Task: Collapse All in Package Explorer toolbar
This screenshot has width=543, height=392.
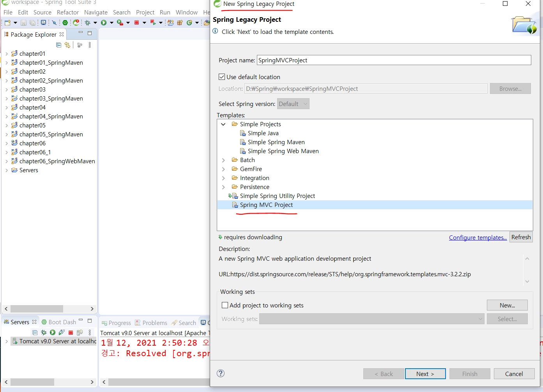Action: (58, 45)
